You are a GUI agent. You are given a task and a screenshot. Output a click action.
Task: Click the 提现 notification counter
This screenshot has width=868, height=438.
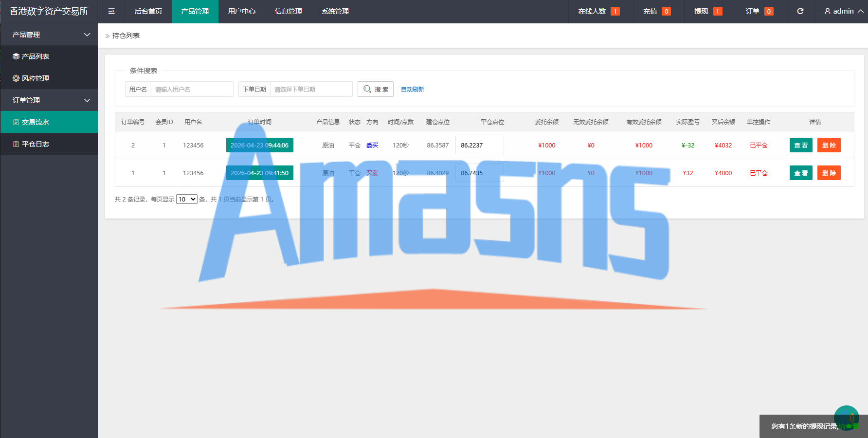[x=718, y=11]
